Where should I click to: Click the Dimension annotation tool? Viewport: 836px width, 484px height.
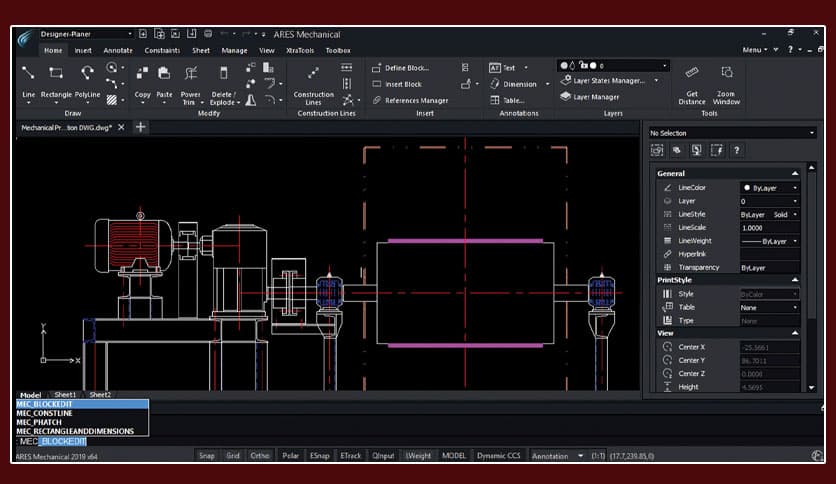tap(513, 84)
